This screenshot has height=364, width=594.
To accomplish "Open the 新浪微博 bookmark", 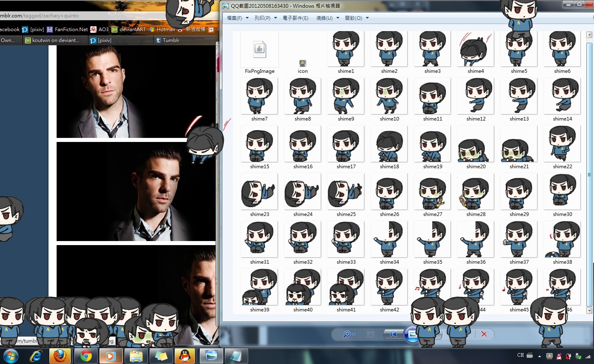I will pyautogui.click(x=192, y=30).
